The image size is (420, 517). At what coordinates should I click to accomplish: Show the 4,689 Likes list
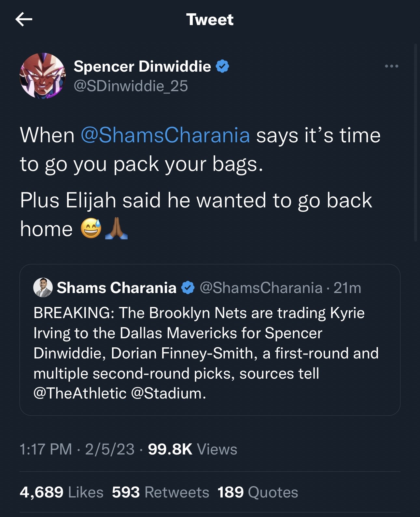click(62, 492)
